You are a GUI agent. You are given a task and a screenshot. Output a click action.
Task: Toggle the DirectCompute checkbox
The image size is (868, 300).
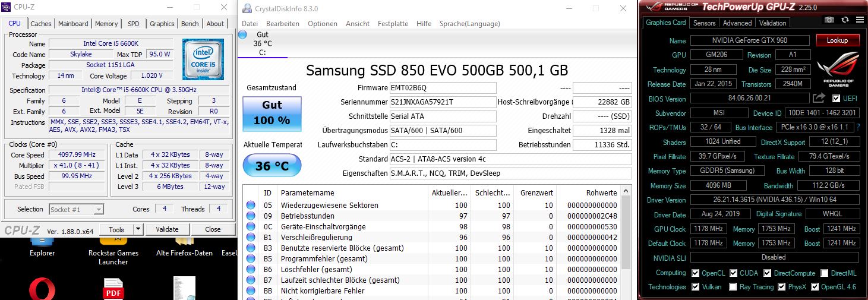point(768,273)
